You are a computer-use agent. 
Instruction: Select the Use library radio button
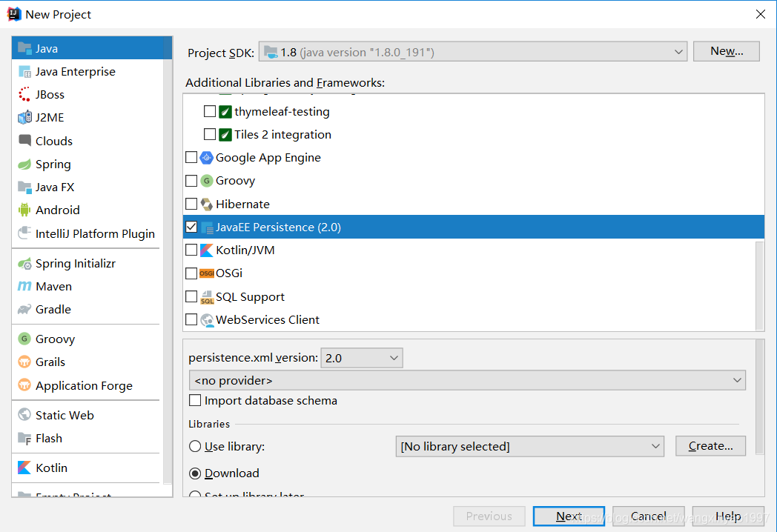[x=195, y=446]
